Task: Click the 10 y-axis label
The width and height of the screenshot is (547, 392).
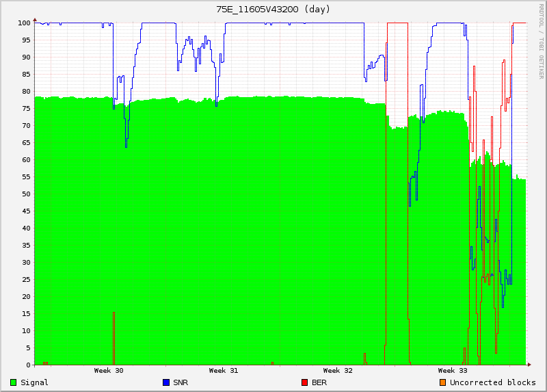Action: (x=26, y=331)
